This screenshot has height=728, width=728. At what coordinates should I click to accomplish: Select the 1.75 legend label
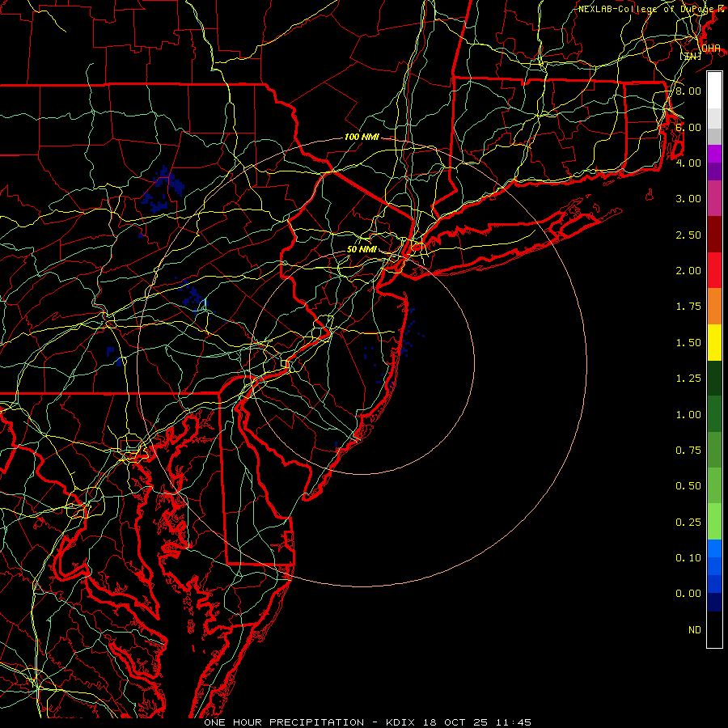(x=688, y=307)
